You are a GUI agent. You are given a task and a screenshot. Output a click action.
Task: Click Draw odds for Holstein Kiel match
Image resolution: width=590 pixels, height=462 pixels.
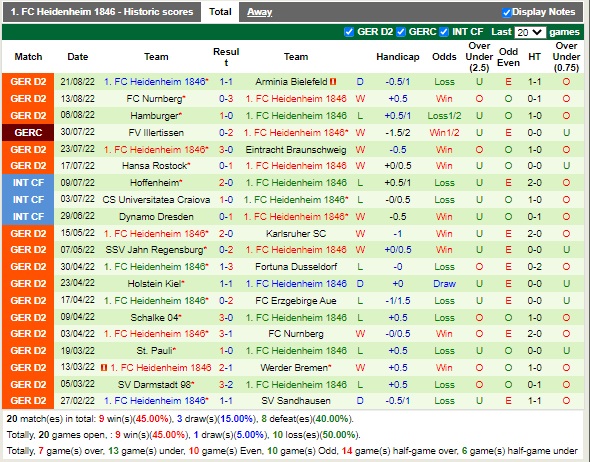click(444, 284)
